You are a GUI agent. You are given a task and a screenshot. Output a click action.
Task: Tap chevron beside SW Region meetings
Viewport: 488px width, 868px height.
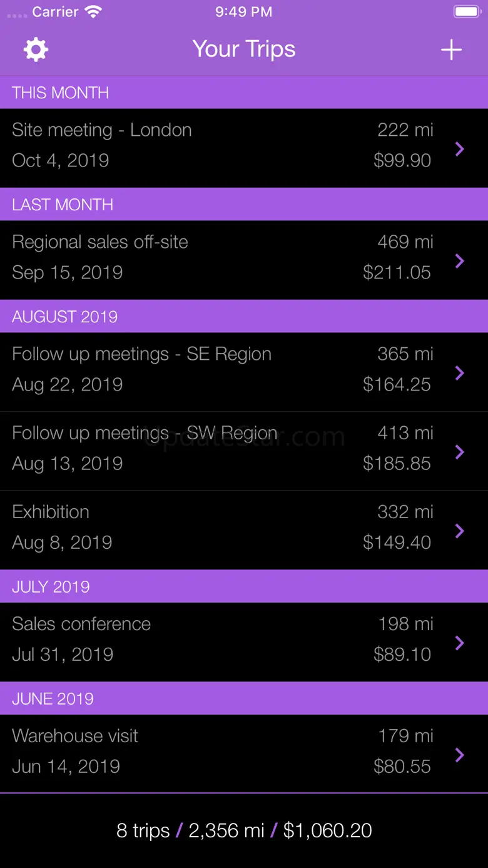(x=460, y=452)
